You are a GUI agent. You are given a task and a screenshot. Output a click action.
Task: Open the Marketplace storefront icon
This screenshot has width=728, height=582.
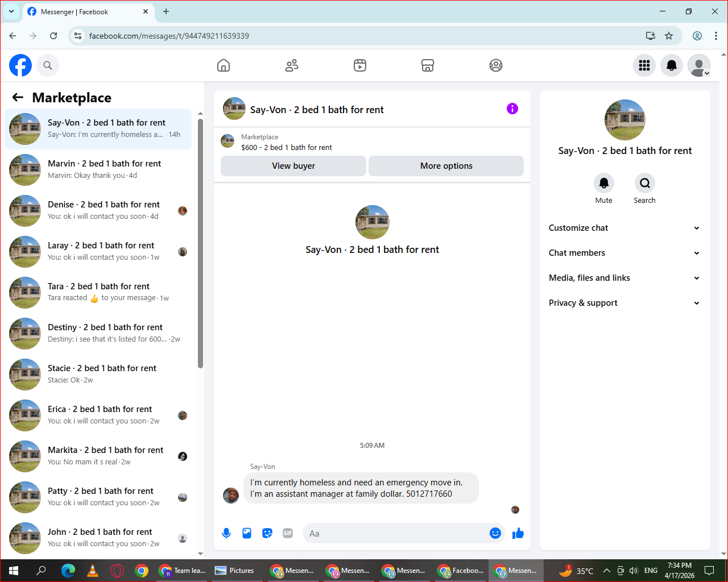428,65
